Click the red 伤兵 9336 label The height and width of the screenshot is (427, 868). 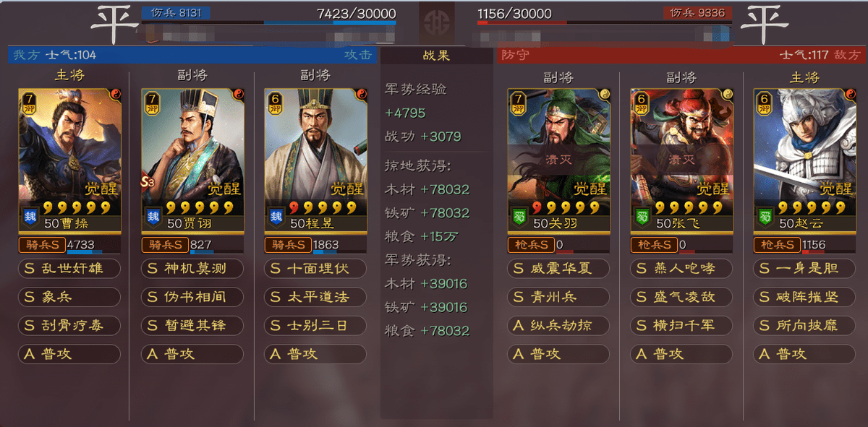[697, 13]
